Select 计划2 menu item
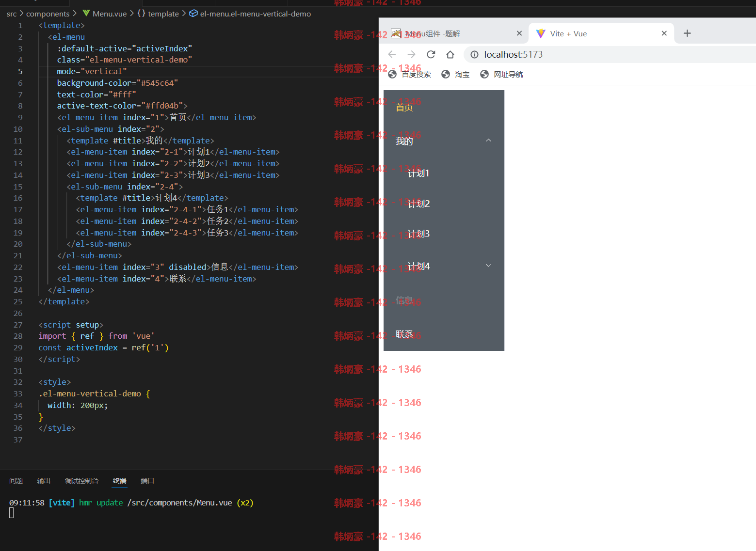 coord(444,204)
